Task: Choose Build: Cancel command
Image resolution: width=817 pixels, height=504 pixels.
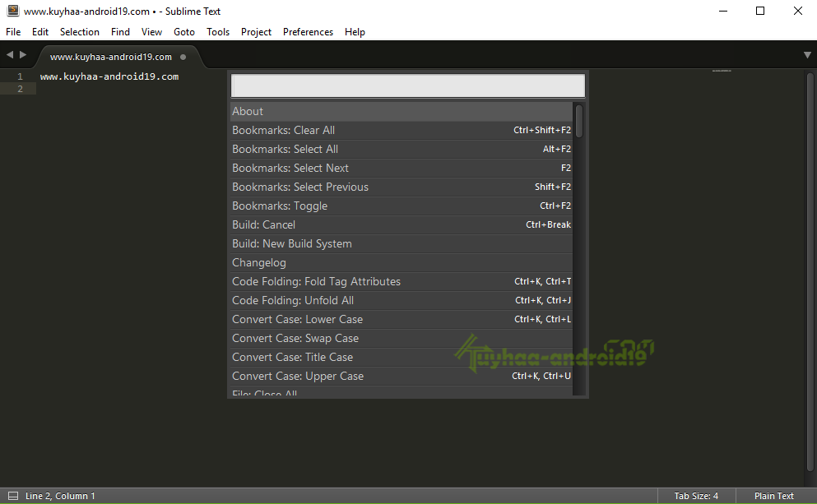Action: (402, 225)
